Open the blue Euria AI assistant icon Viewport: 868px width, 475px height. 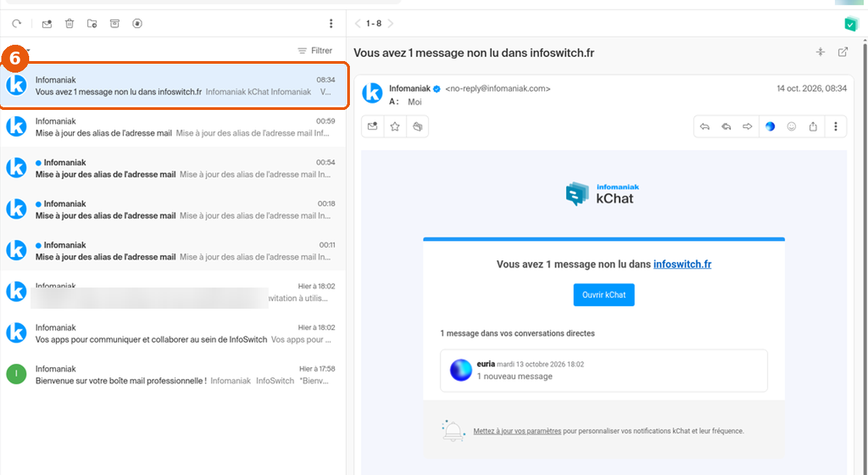coord(770,126)
